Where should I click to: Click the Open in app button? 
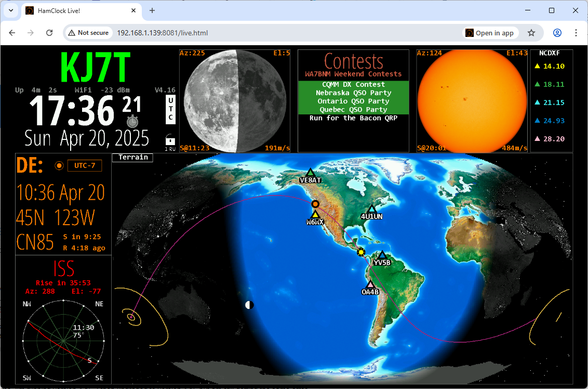(x=490, y=32)
